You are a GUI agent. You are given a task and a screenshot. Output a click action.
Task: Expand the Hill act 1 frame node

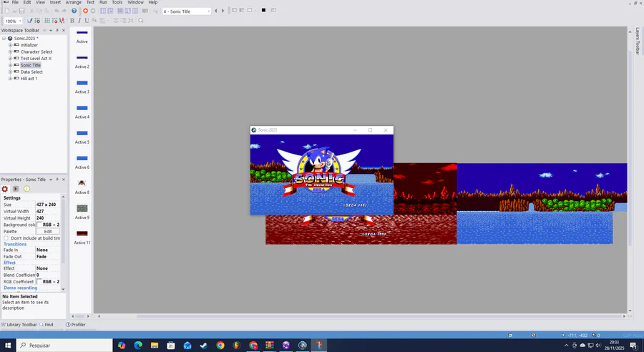pos(10,79)
